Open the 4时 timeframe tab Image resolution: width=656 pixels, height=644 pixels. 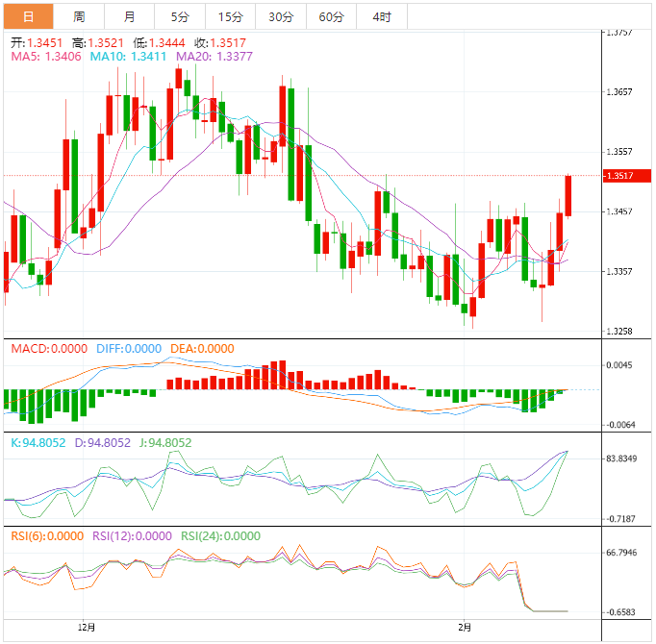(382, 16)
